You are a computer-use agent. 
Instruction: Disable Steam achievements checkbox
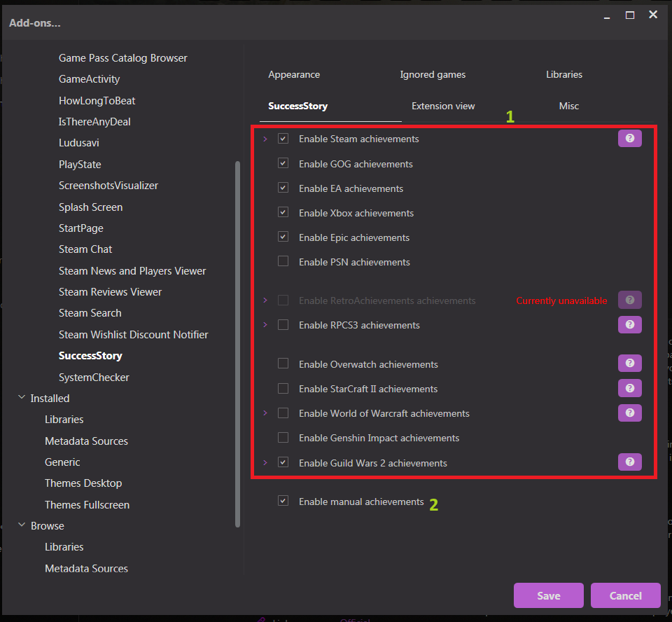283,139
